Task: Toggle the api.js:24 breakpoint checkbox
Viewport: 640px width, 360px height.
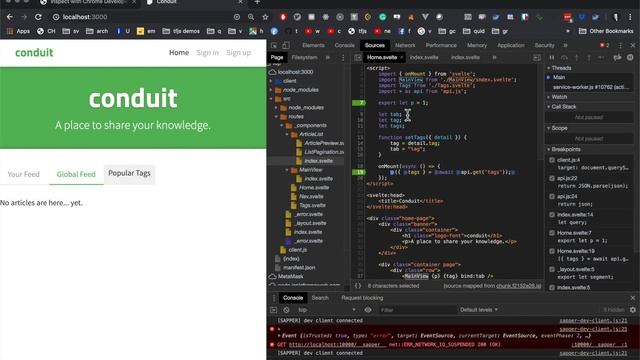Action: click(552, 196)
